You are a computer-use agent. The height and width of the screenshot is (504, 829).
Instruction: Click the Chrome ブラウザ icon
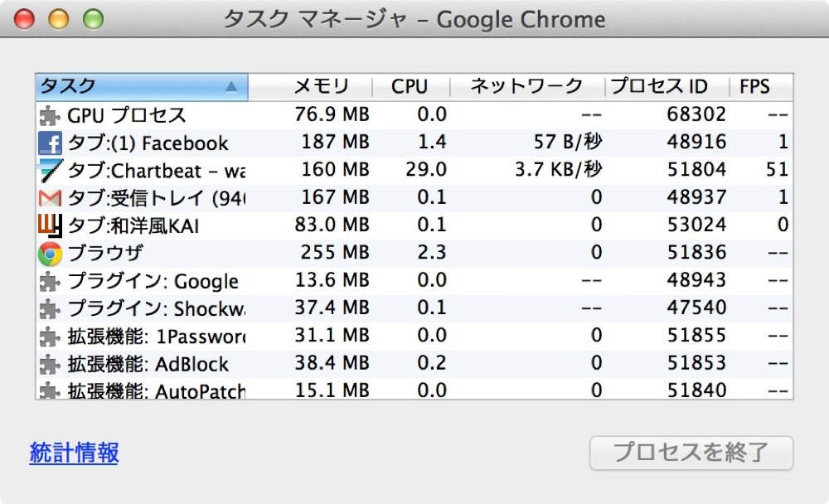click(51, 254)
